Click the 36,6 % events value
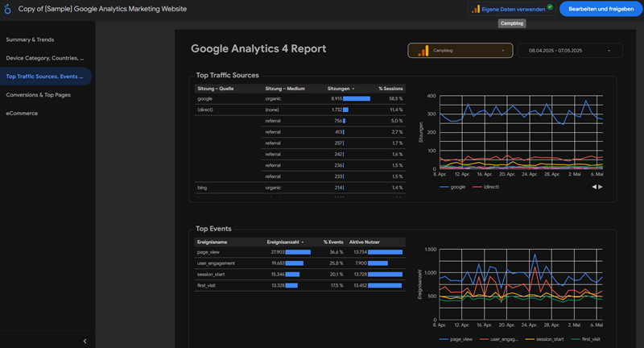Viewport: 644px width, 348px height. [336, 252]
